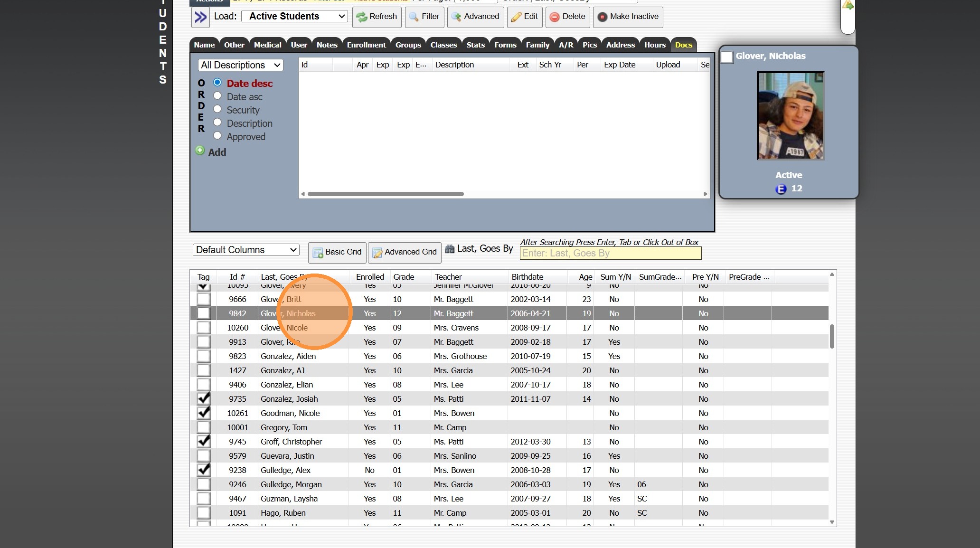Open the Active Students load dropdown
The image size is (980, 548).
pyautogui.click(x=294, y=17)
